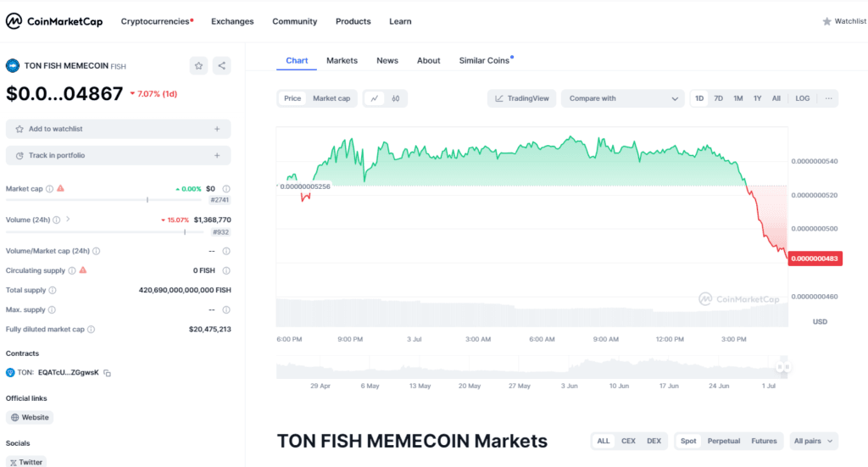
Task: Filter markets by DEX
Action: (654, 441)
